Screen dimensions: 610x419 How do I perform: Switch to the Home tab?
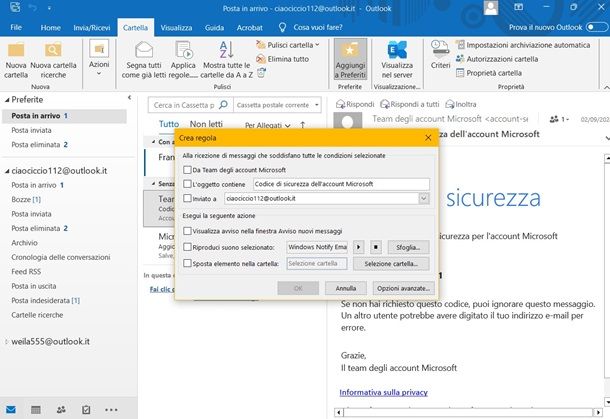point(51,28)
